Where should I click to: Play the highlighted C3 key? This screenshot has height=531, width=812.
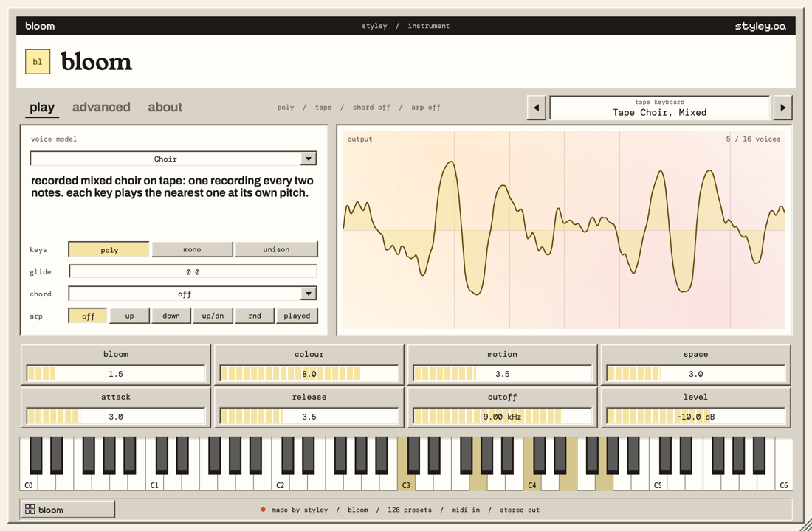click(x=406, y=482)
